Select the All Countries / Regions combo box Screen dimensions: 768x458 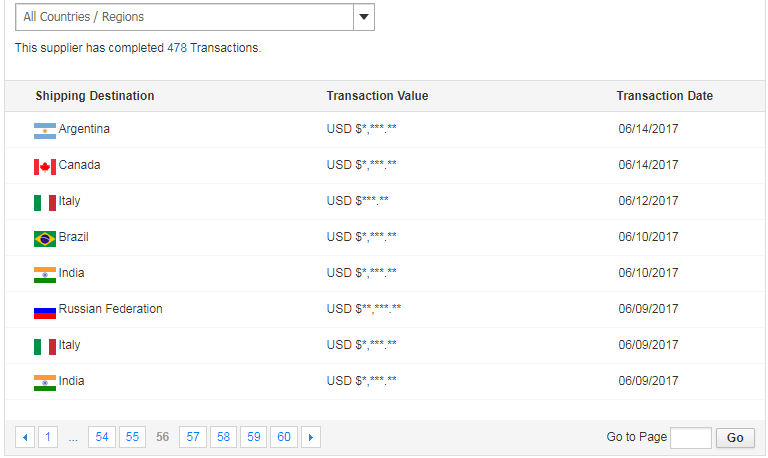tap(195, 17)
